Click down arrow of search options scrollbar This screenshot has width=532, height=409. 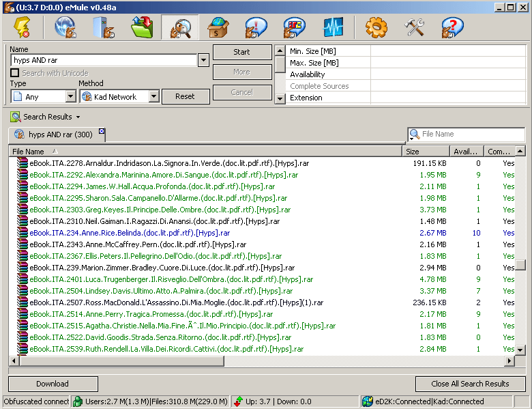click(x=280, y=99)
